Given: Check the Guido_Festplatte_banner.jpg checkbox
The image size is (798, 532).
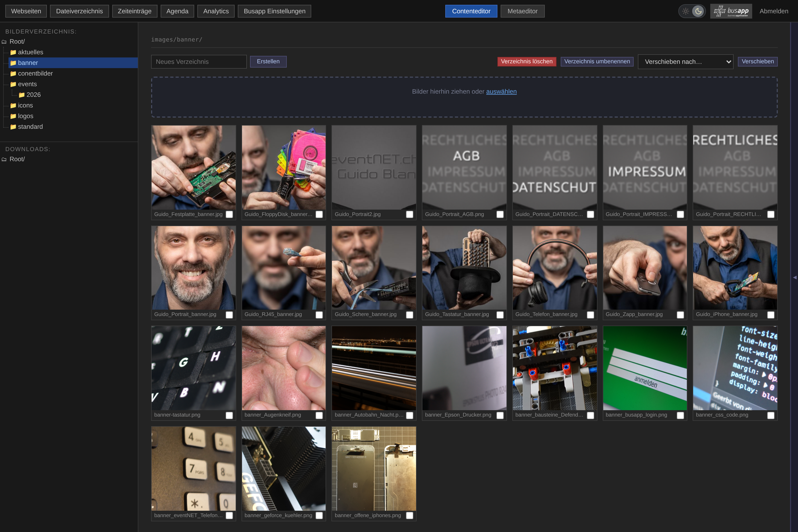Looking at the screenshot, I should 229,214.
